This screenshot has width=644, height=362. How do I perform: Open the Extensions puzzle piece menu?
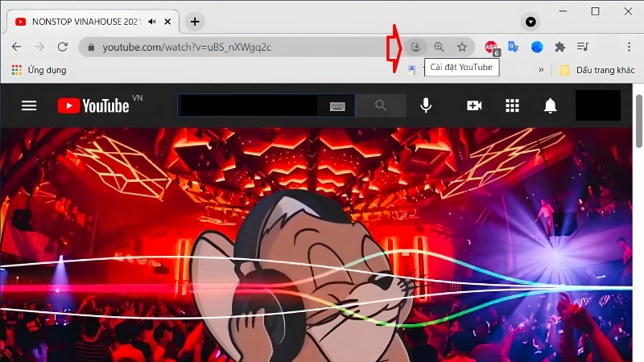coord(559,47)
